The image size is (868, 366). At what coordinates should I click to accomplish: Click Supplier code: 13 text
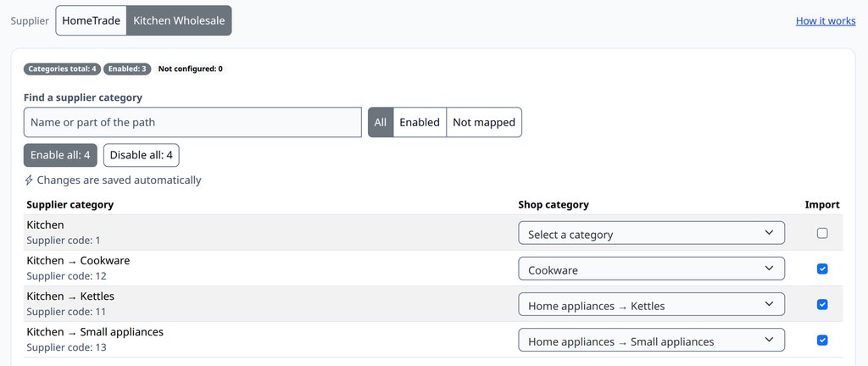point(66,347)
